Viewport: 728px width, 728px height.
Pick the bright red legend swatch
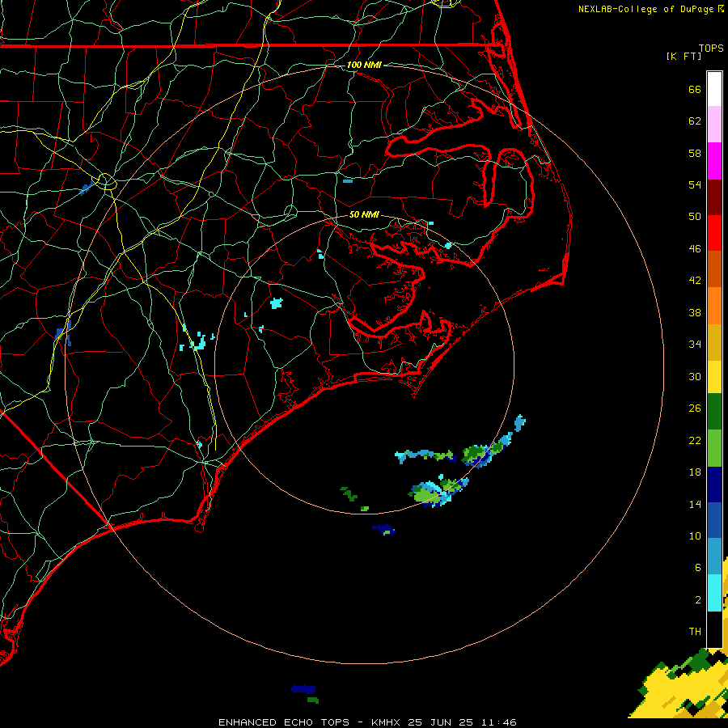pos(714,233)
